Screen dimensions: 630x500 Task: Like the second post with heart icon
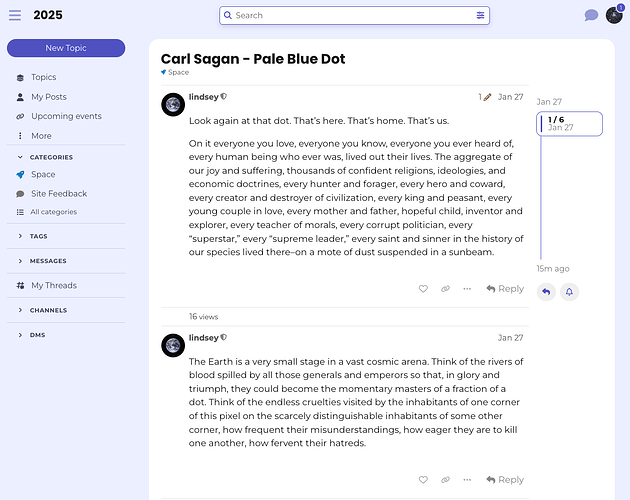[x=423, y=480]
